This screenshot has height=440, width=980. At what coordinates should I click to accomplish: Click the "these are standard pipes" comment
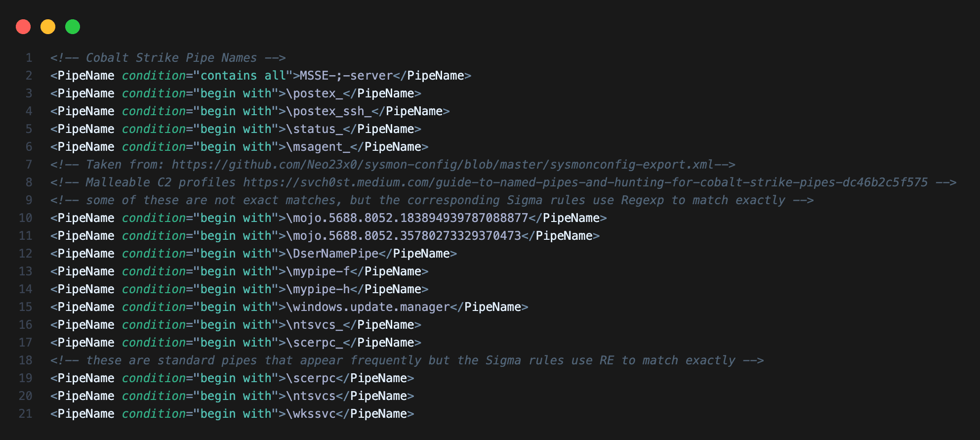tap(407, 360)
